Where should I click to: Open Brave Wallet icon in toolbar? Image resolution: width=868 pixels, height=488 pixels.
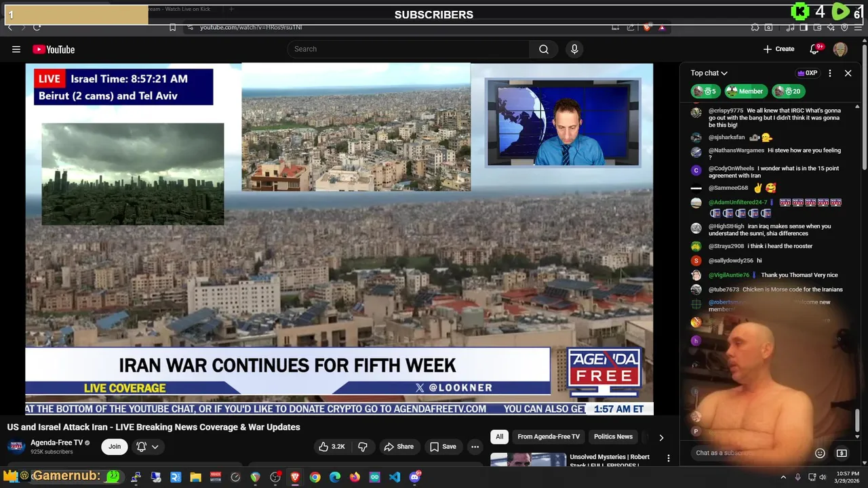coord(817,27)
